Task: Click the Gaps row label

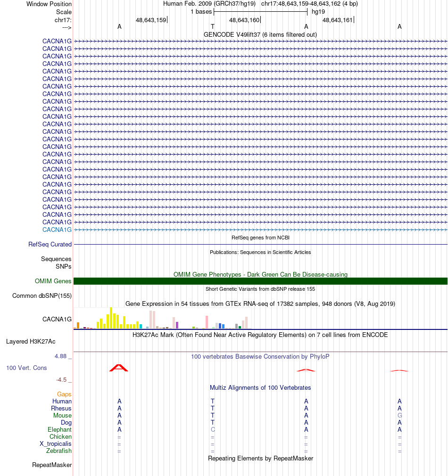Action: tap(64, 394)
